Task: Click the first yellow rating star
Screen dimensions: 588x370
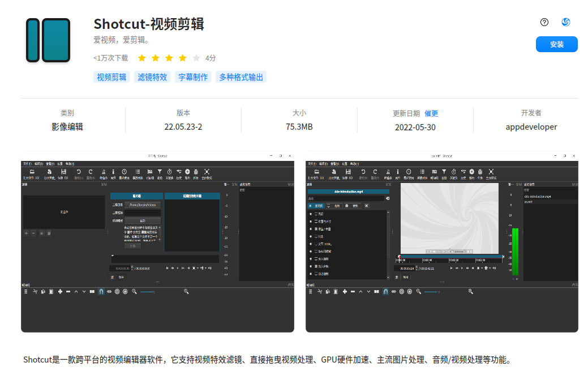Action: click(x=141, y=58)
